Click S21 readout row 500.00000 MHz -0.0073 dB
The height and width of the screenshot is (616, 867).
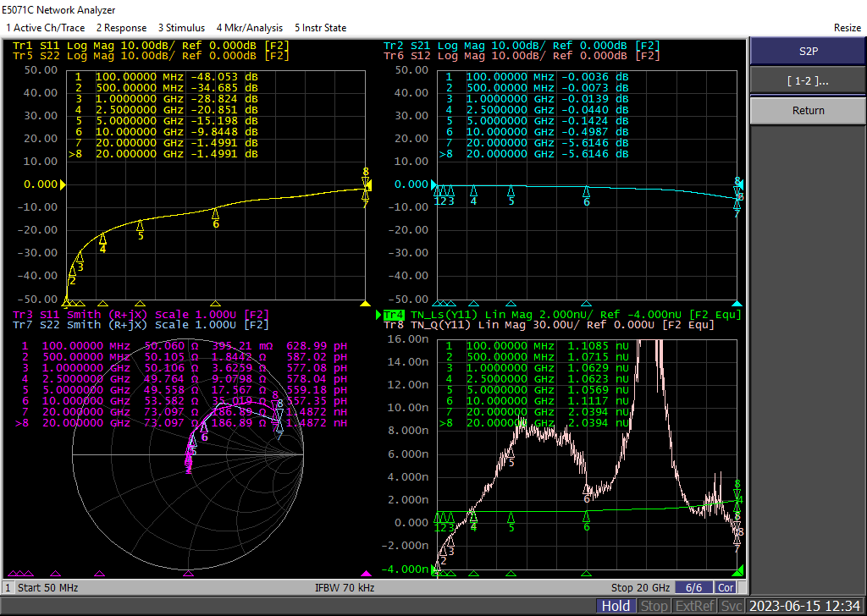pos(537,88)
